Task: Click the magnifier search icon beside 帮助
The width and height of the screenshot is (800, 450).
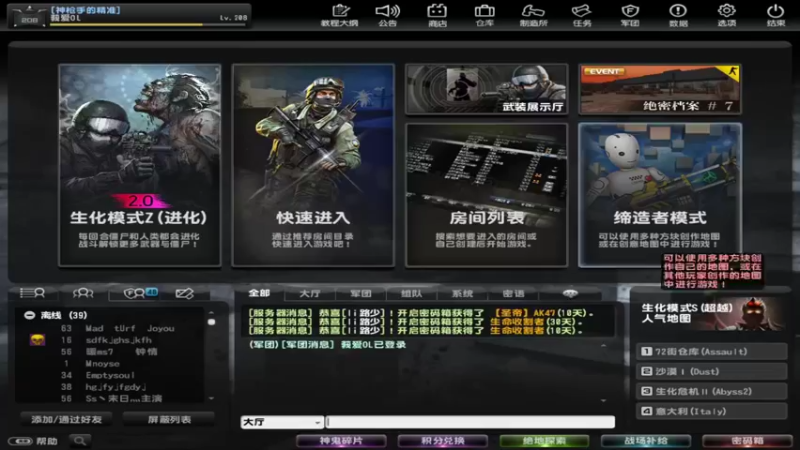Action: [x=80, y=440]
